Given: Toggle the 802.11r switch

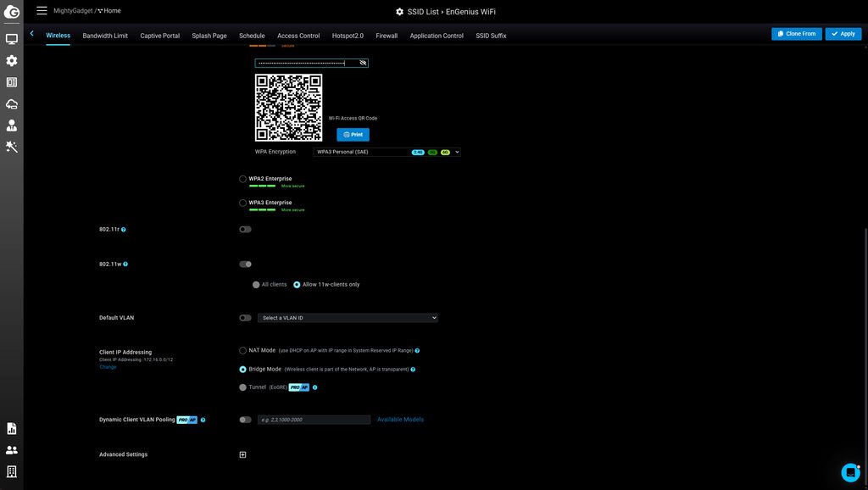Looking at the screenshot, I should pos(245,229).
